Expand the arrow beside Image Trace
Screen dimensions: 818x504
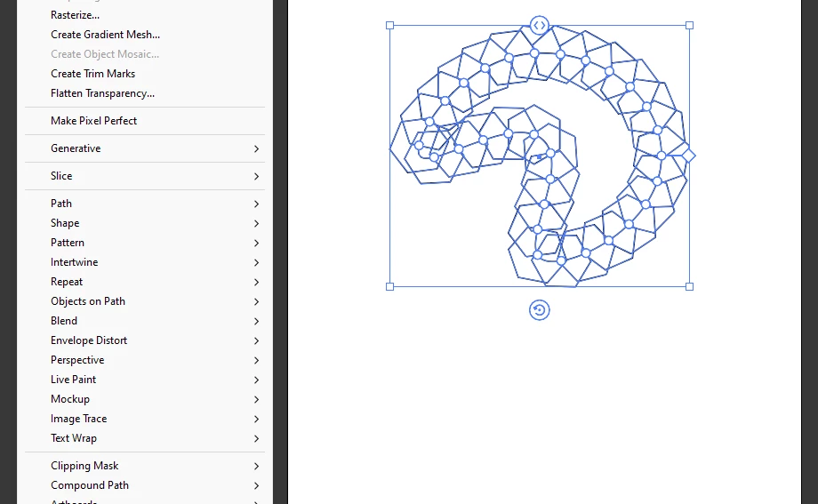click(256, 419)
